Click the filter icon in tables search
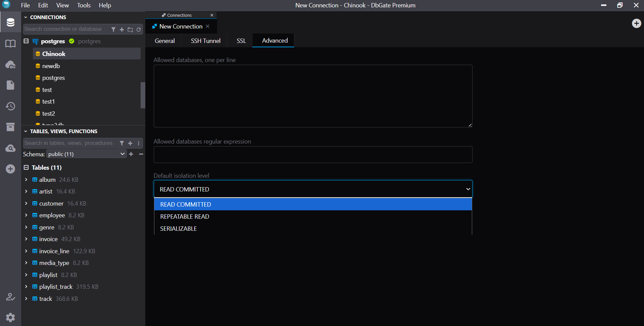The image size is (644, 326). point(122,143)
